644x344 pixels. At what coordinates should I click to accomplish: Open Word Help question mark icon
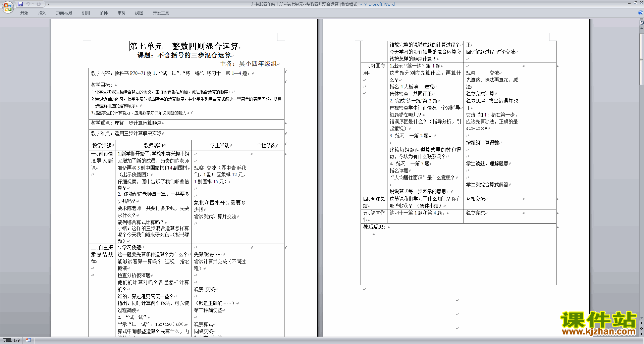641,13
